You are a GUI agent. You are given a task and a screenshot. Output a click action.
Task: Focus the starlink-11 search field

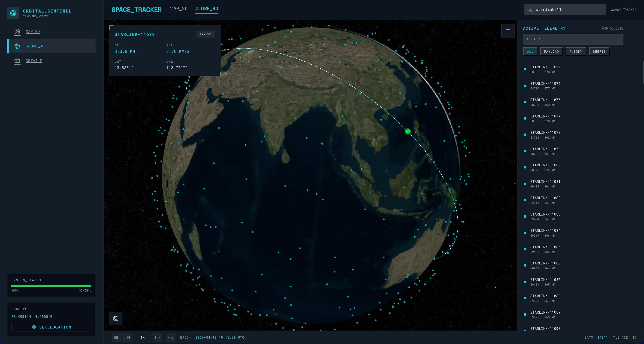tap(564, 10)
